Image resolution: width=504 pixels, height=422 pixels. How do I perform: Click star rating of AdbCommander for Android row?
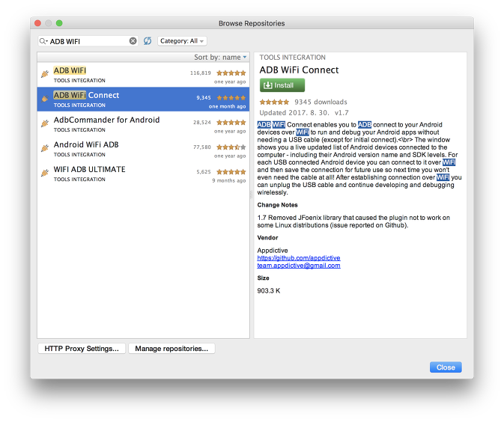[231, 123]
